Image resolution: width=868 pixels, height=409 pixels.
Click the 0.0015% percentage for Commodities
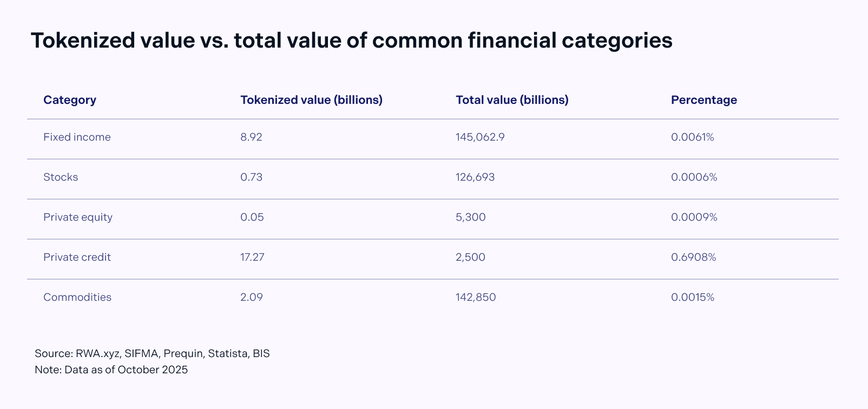pyautogui.click(x=693, y=298)
